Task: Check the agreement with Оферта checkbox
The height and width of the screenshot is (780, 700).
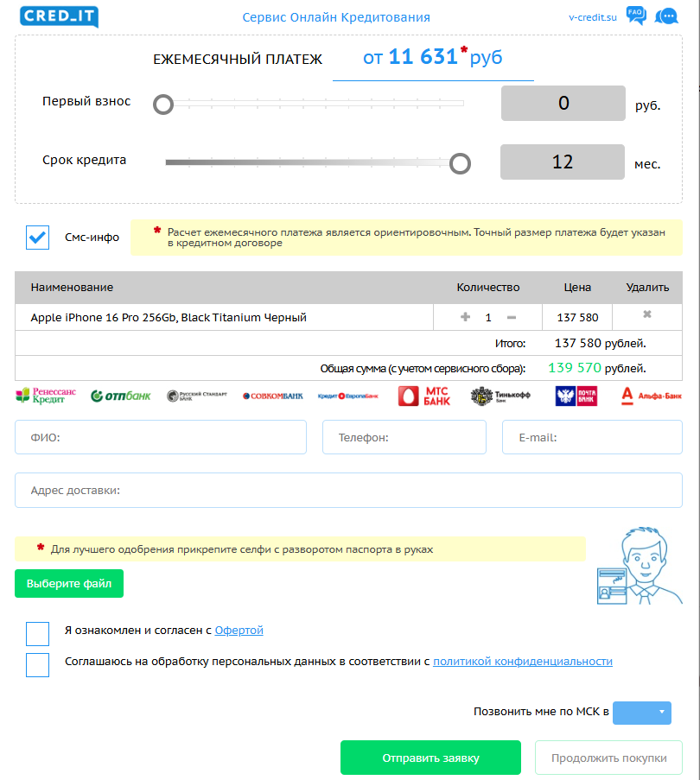Action: click(38, 634)
